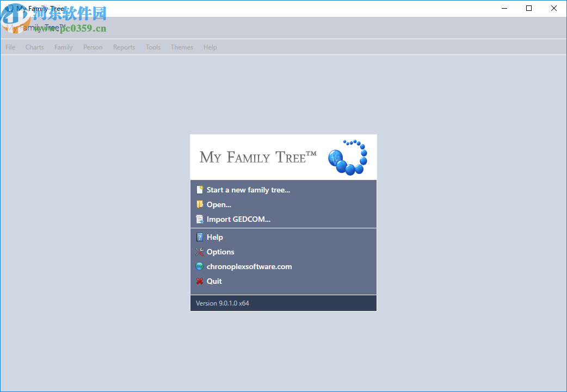567x392 pixels.
Task: Select Start a new family tree
Action: click(x=249, y=190)
